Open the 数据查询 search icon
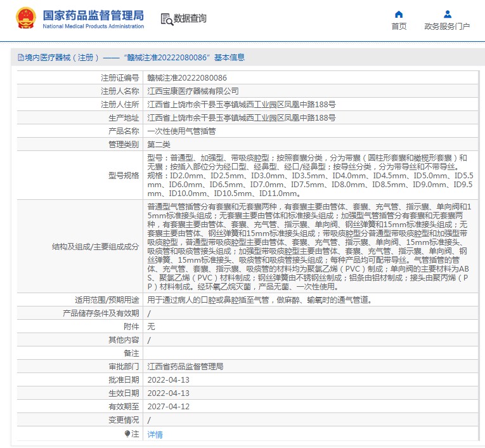This screenshot has height=448, width=485. point(167,19)
